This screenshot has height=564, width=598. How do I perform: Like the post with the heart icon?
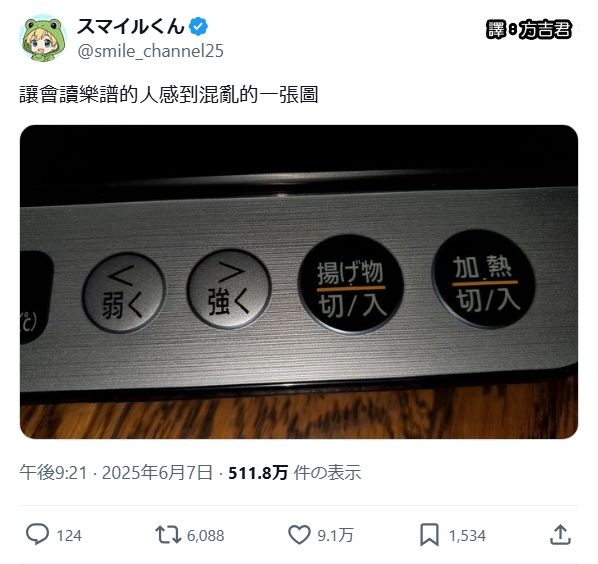(x=299, y=535)
